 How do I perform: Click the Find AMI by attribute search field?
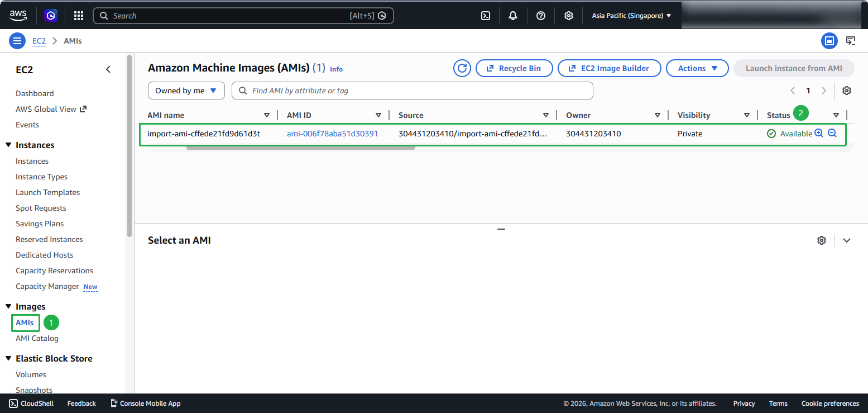point(413,91)
